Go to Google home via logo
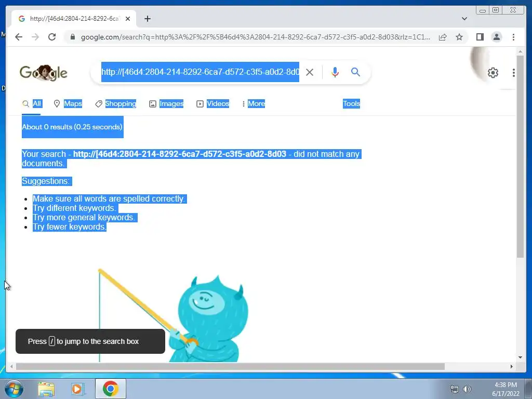The image size is (532, 399). [44, 73]
